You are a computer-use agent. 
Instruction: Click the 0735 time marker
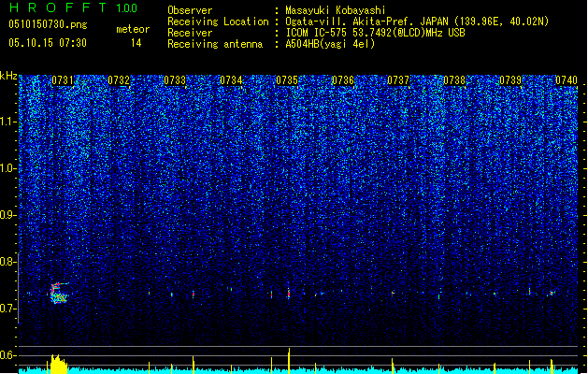tap(287, 80)
